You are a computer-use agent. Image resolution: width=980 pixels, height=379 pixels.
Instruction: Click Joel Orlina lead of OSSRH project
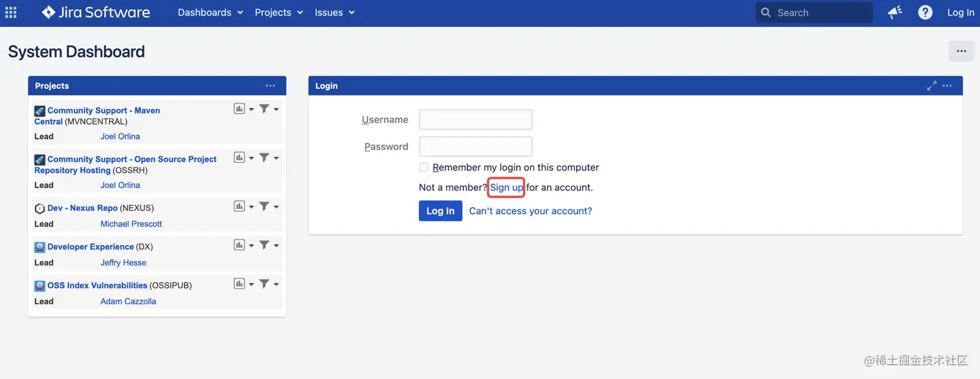pos(120,185)
